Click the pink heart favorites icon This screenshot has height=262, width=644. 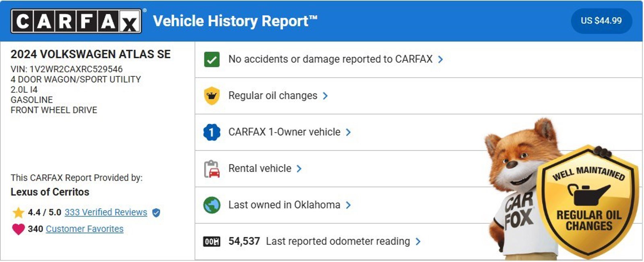coord(19,229)
